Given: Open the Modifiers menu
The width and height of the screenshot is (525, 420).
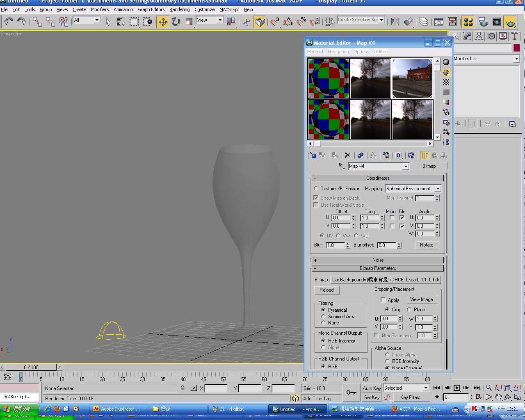Looking at the screenshot, I should [x=100, y=9].
